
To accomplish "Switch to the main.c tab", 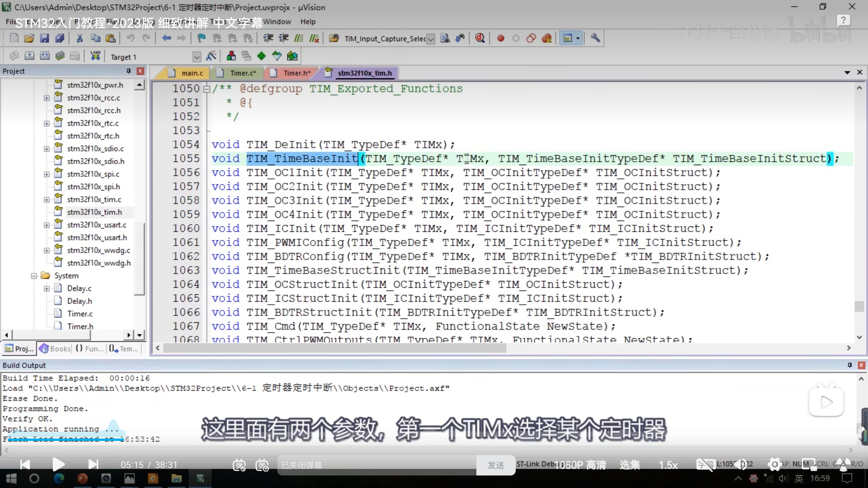I will [192, 73].
